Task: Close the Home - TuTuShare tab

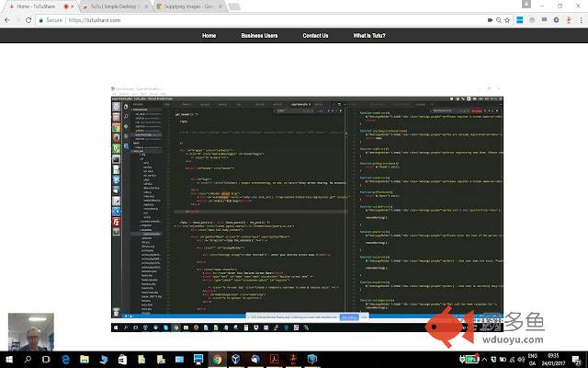Action: [73, 6]
